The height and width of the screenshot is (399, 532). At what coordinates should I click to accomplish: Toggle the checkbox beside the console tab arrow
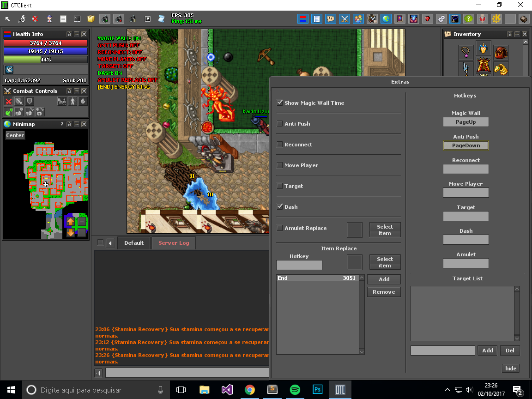[x=100, y=242]
